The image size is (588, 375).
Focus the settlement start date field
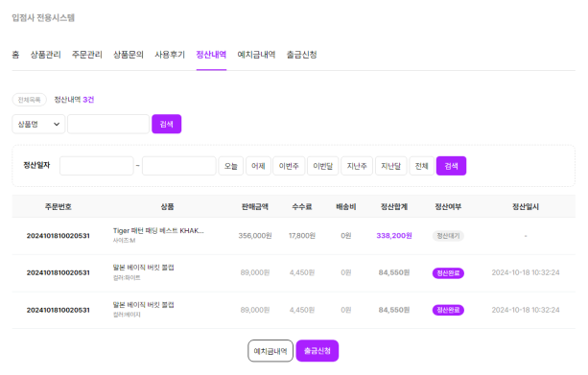(x=97, y=166)
